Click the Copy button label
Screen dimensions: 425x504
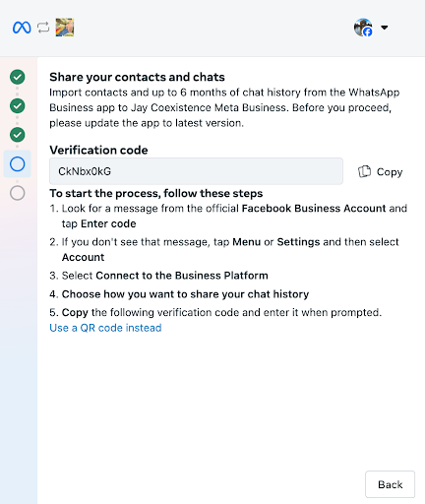(x=390, y=172)
